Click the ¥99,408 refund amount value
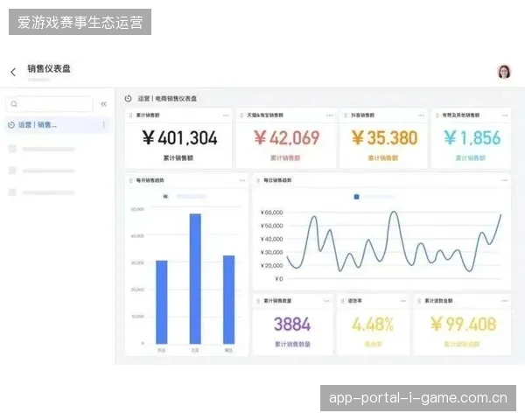This screenshot has width=525, height=420. tap(463, 325)
